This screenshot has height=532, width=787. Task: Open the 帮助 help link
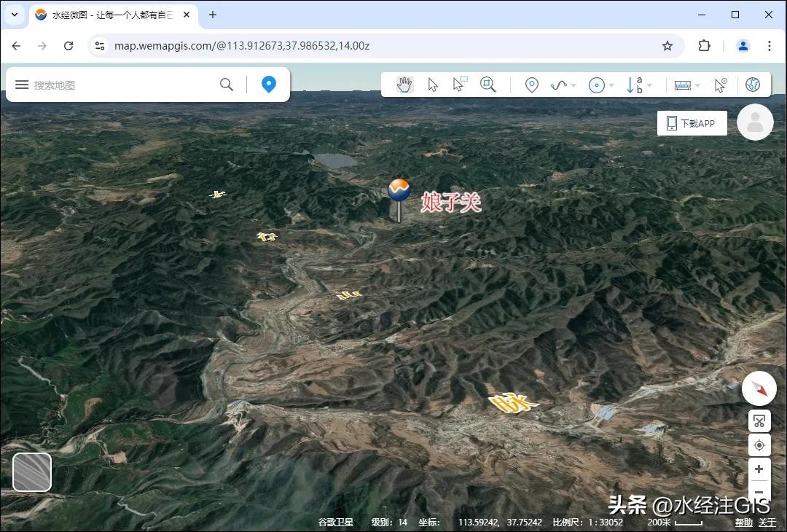pos(743,522)
